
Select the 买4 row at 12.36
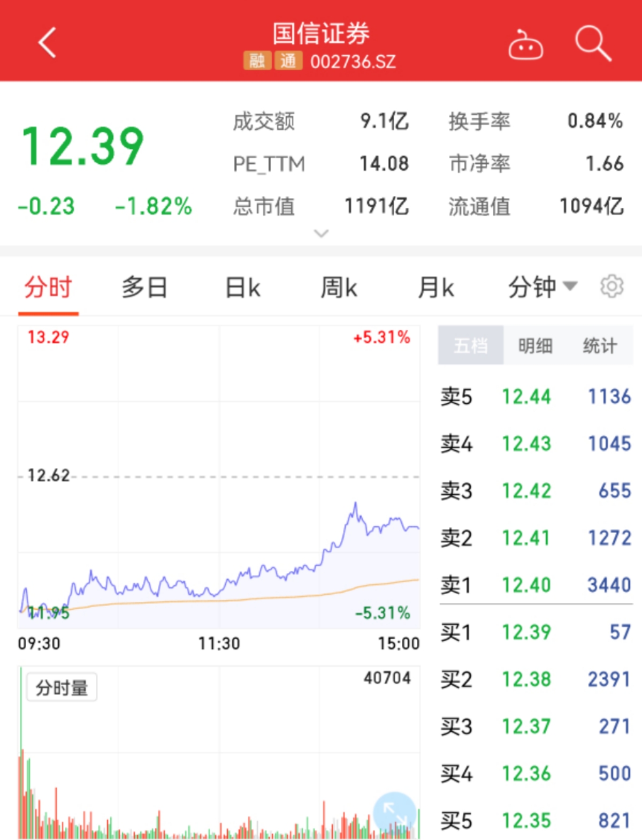(536, 774)
